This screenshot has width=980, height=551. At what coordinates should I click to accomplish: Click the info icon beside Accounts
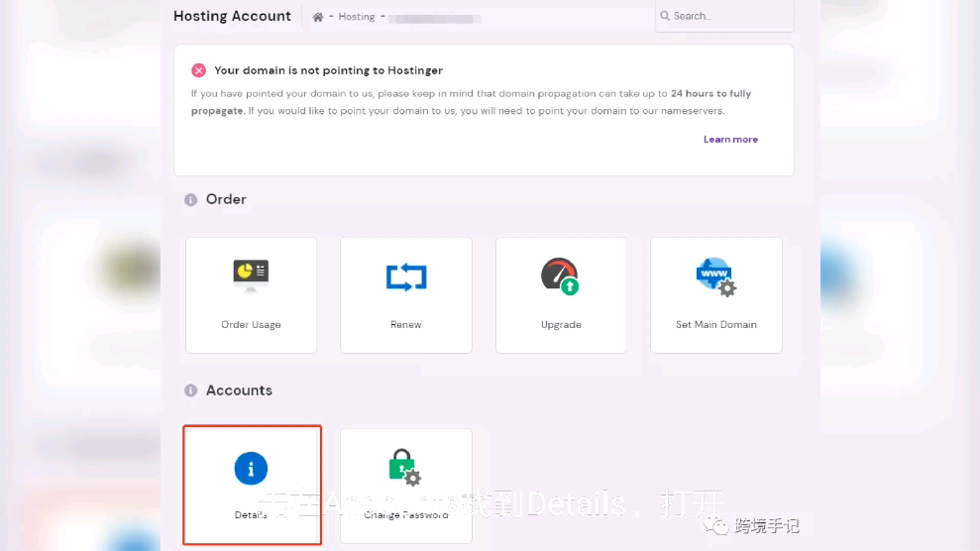pos(190,390)
